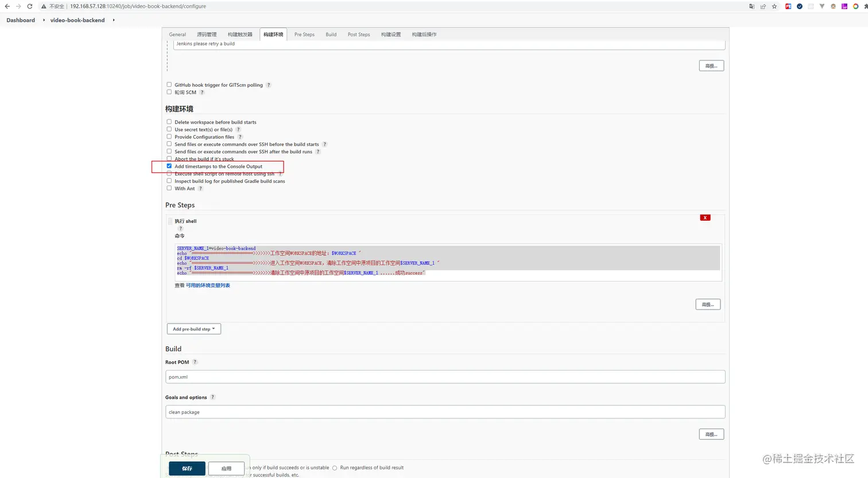Focus the browser address bar URL
The height and width of the screenshot is (478, 868).
pyautogui.click(x=138, y=6)
